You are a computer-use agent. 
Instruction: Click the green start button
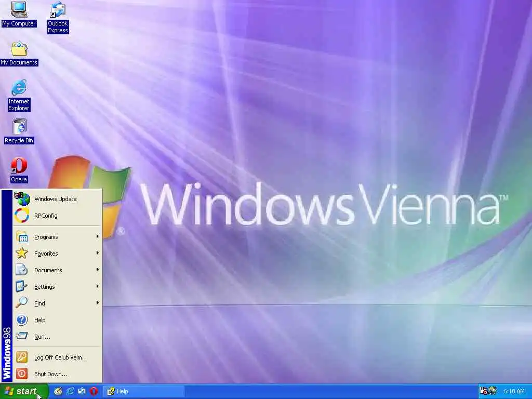(x=24, y=391)
